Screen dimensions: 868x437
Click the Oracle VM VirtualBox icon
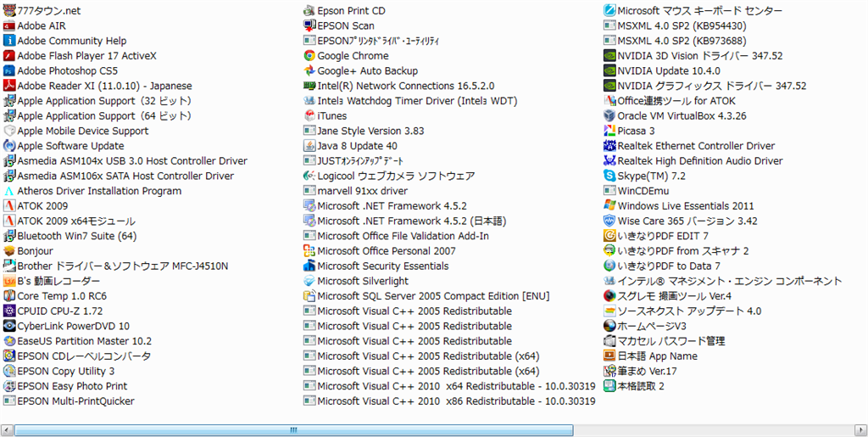point(609,115)
